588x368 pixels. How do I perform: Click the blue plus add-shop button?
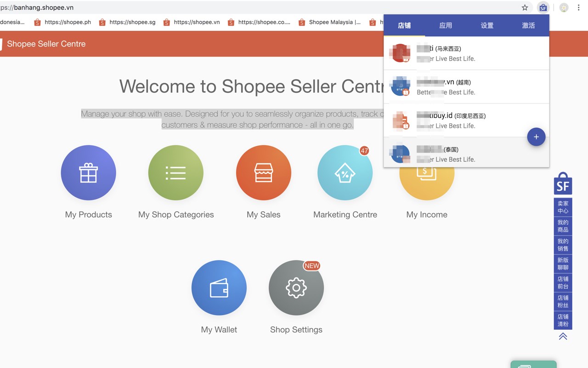pyautogui.click(x=536, y=137)
